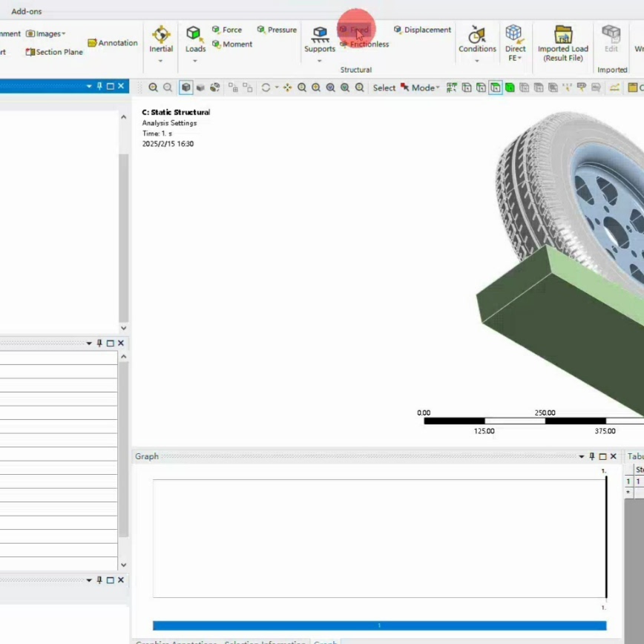
Task: Maximize the Graph panel
Action: (x=603, y=456)
